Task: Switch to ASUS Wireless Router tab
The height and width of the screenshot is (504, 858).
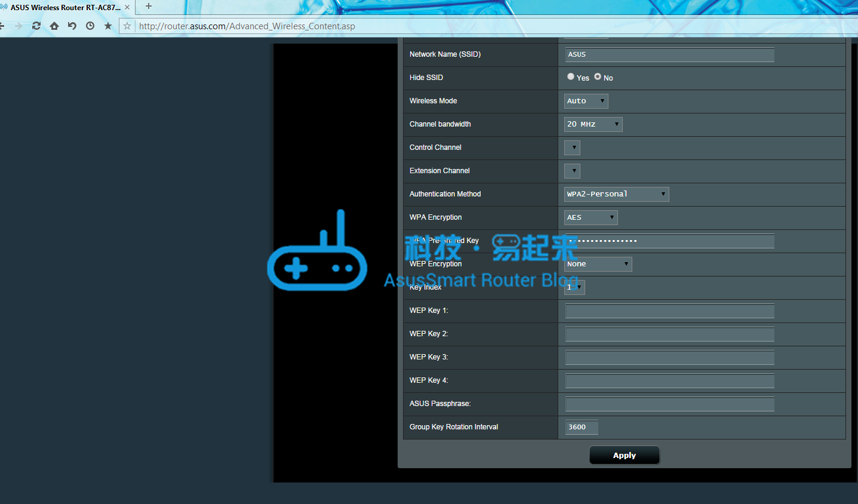Action: coord(64,7)
